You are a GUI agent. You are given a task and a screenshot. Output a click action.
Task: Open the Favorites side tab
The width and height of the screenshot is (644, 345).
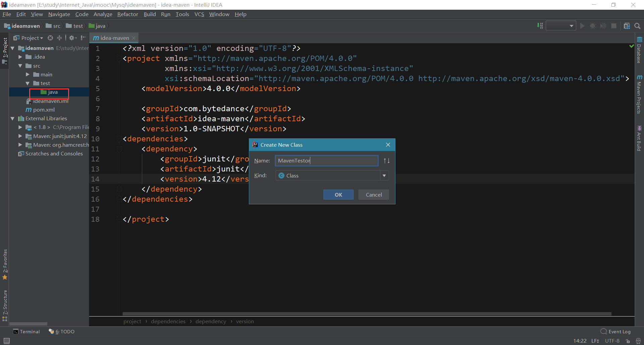tap(5, 264)
